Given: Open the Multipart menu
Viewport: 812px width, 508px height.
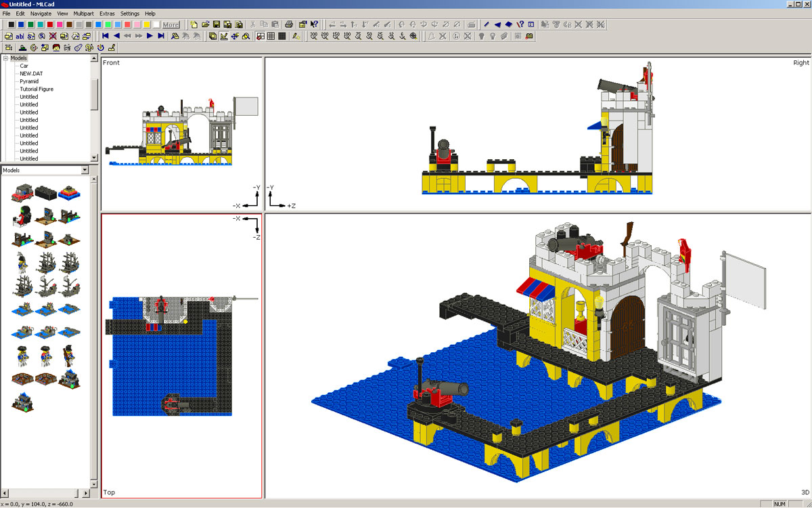Looking at the screenshot, I should coord(84,14).
